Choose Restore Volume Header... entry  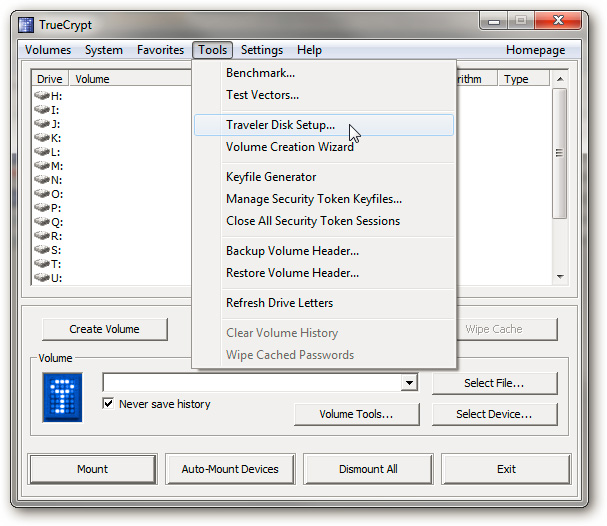324,273
